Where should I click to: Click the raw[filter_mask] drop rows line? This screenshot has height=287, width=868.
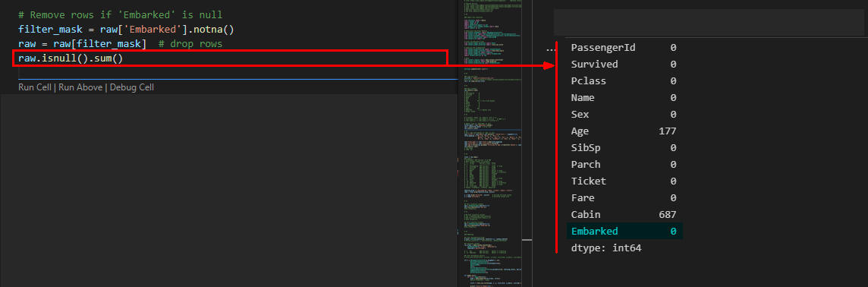(x=120, y=44)
